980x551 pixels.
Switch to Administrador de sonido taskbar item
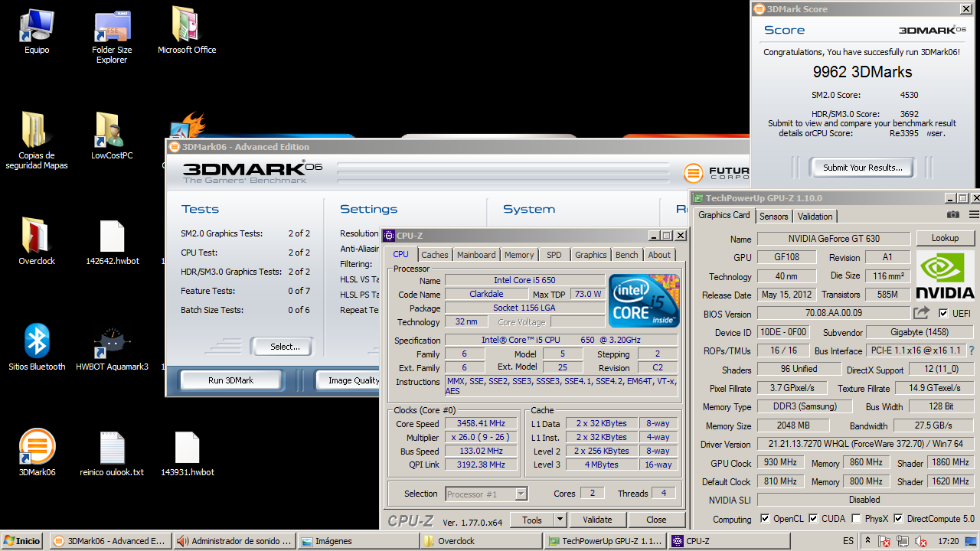pyautogui.click(x=233, y=541)
